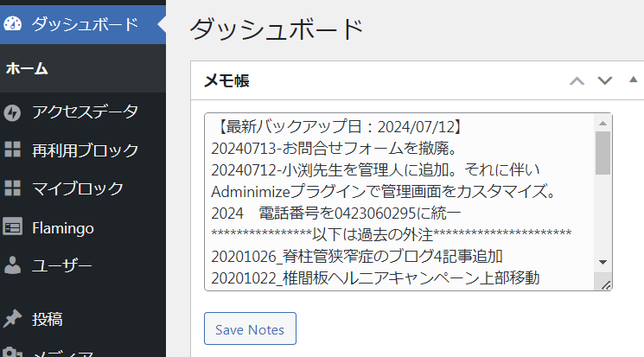644x357 pixels.
Task: Open Flamingo via its sidebar icon
Action: pos(13,227)
